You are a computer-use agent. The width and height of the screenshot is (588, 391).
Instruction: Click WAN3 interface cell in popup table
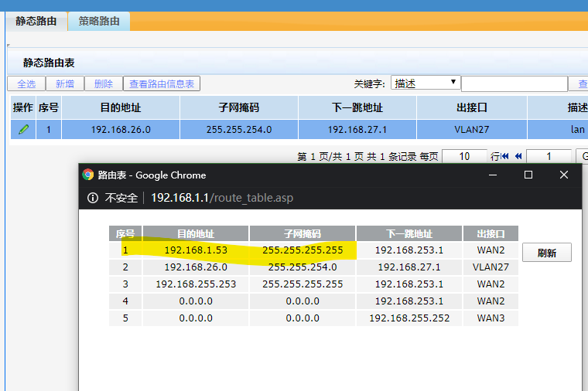491,318
